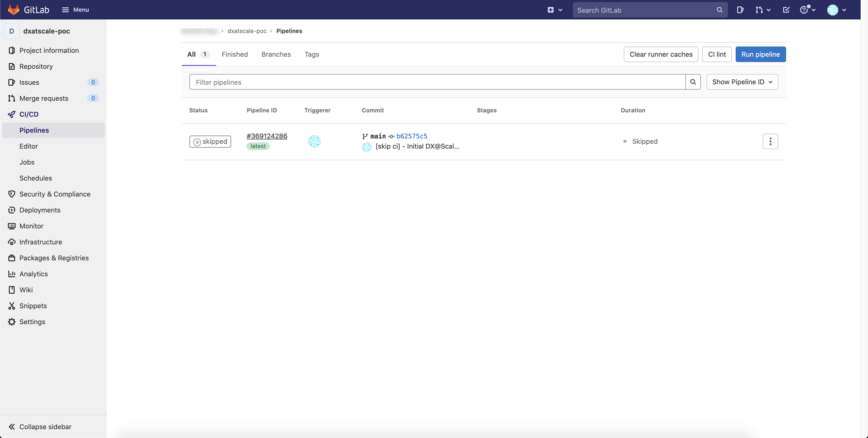Click the search magnifier in top bar
Viewport: 868px width, 438px height.
719,10
